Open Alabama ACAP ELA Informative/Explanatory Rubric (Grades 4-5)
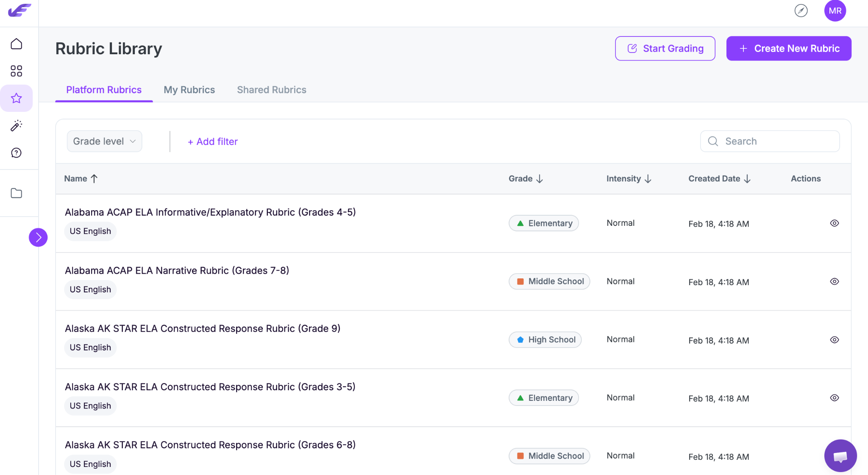868x475 pixels. pos(210,212)
